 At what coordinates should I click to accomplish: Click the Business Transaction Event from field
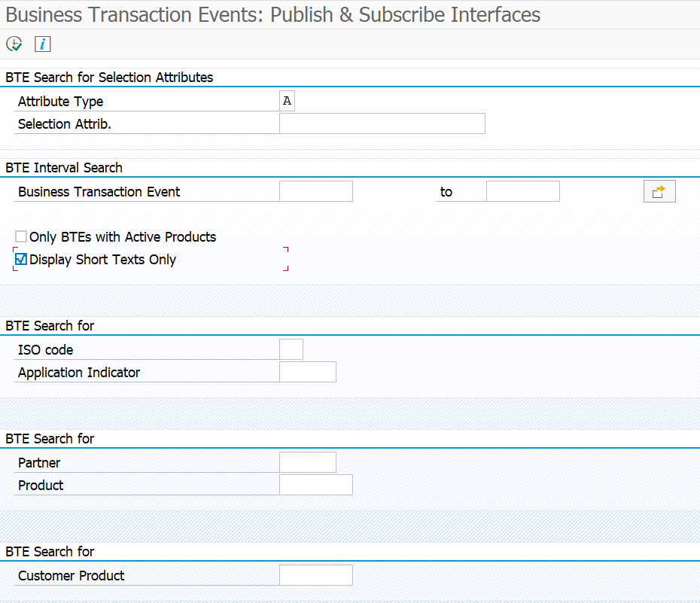pos(316,191)
